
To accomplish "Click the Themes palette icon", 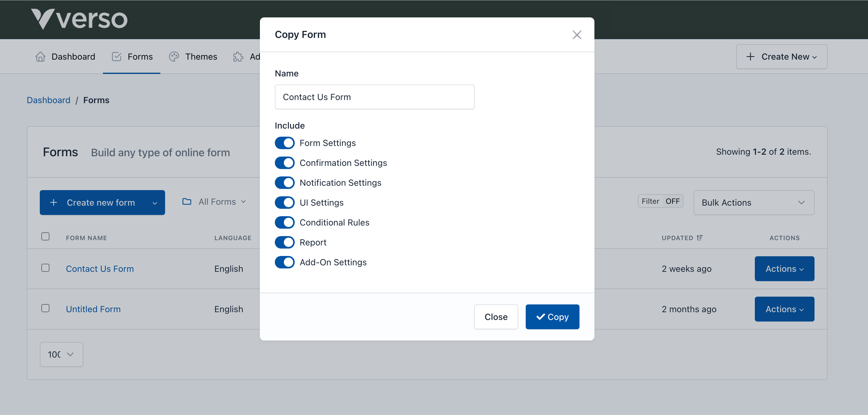I will coord(174,56).
